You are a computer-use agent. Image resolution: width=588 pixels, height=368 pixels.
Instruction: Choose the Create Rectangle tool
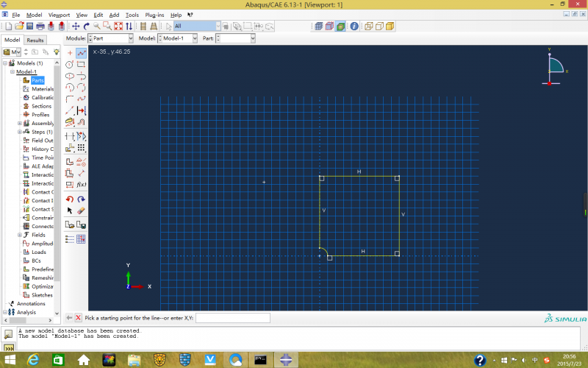coord(82,65)
